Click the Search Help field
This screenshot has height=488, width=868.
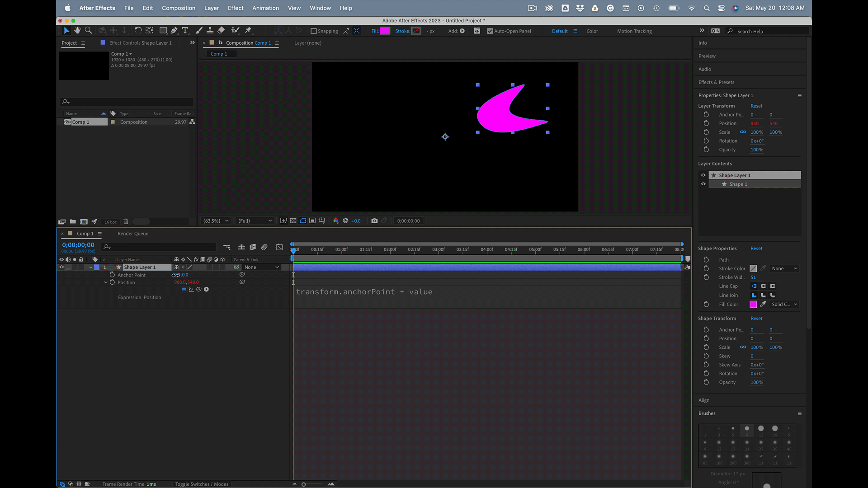tap(769, 31)
